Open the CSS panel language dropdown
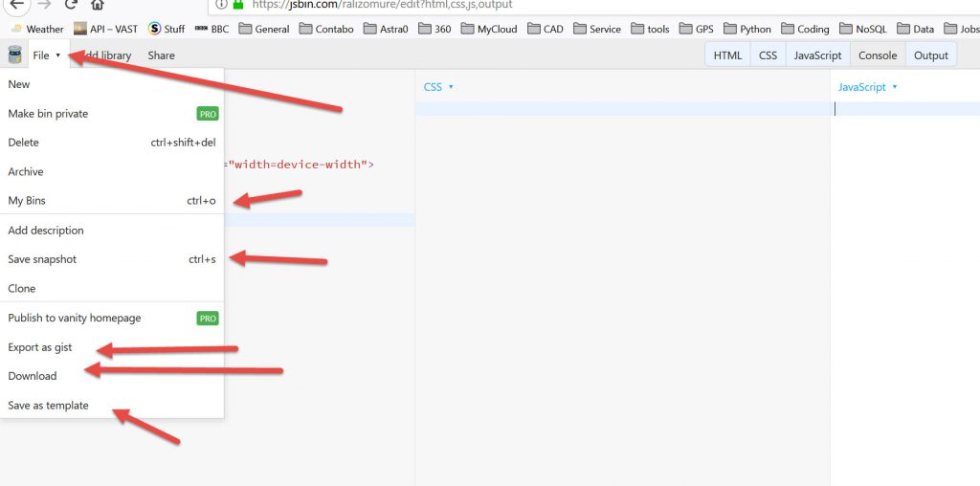Screen dimensions: 980x486 438,87
